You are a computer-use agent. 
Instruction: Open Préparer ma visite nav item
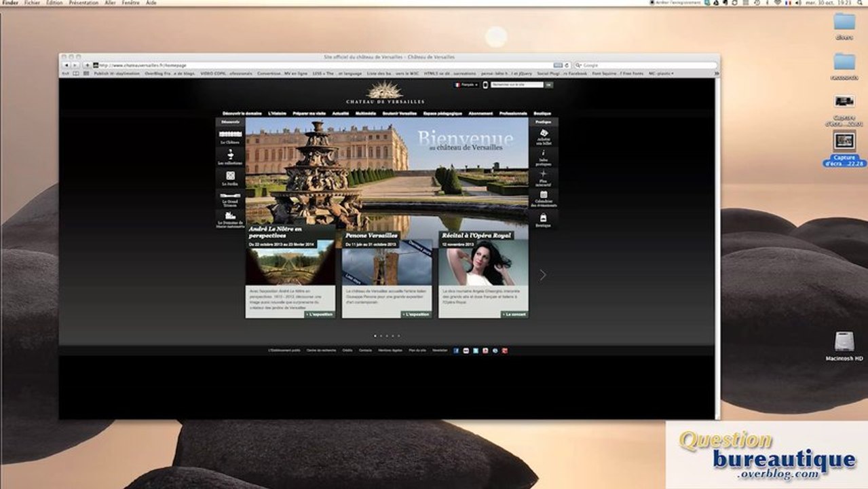tap(309, 113)
